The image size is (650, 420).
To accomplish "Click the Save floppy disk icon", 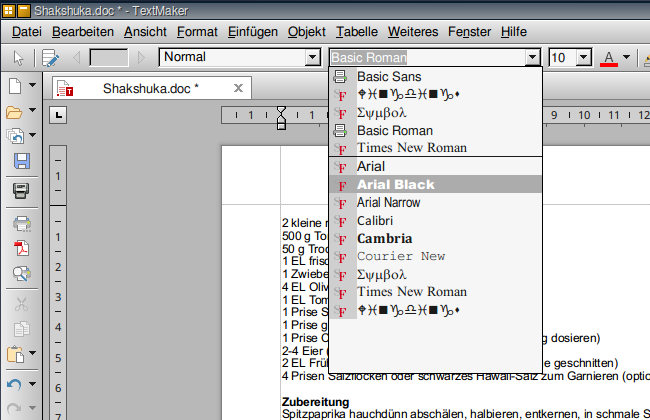I will pyautogui.click(x=21, y=161).
